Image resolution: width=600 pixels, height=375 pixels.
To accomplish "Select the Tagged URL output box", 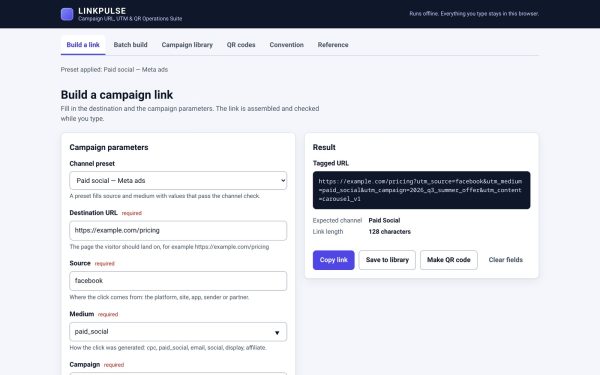I will click(x=421, y=190).
